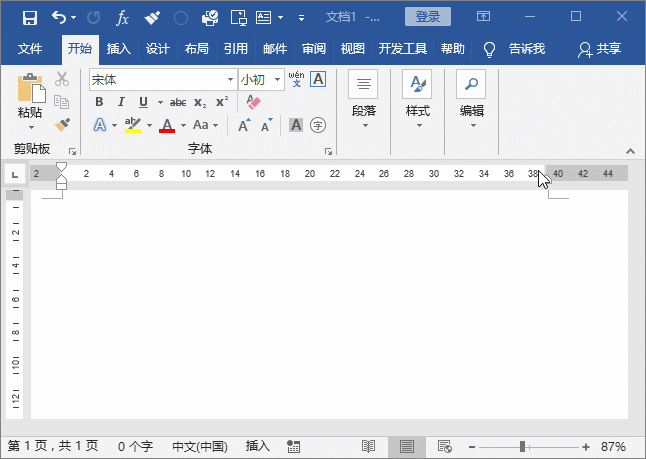This screenshot has width=646, height=459.
Task: Open highlight color dropdown arrow
Action: (150, 125)
